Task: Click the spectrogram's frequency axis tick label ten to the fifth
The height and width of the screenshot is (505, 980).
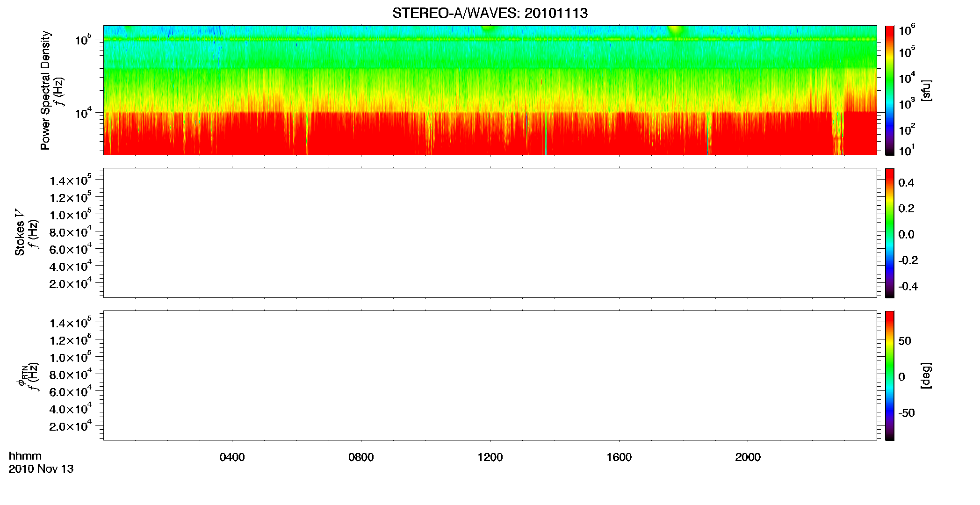Action: pos(82,40)
